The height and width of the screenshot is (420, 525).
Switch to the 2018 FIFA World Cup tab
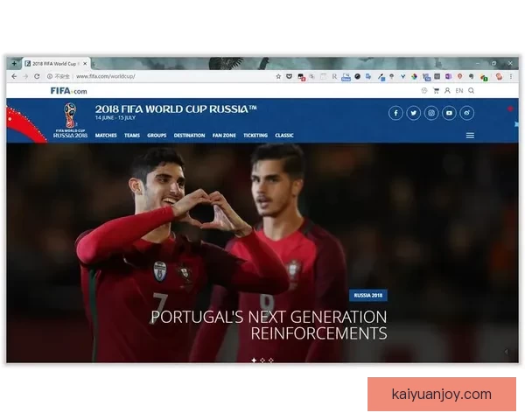(x=54, y=64)
